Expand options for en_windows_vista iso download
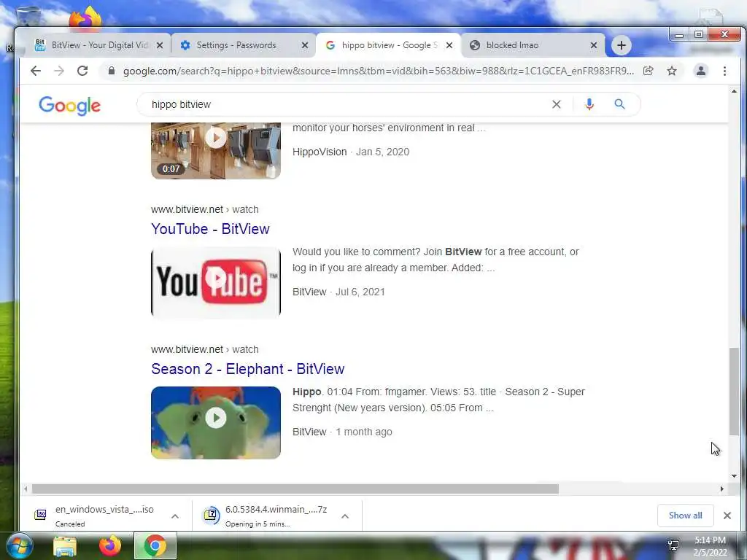 point(175,516)
